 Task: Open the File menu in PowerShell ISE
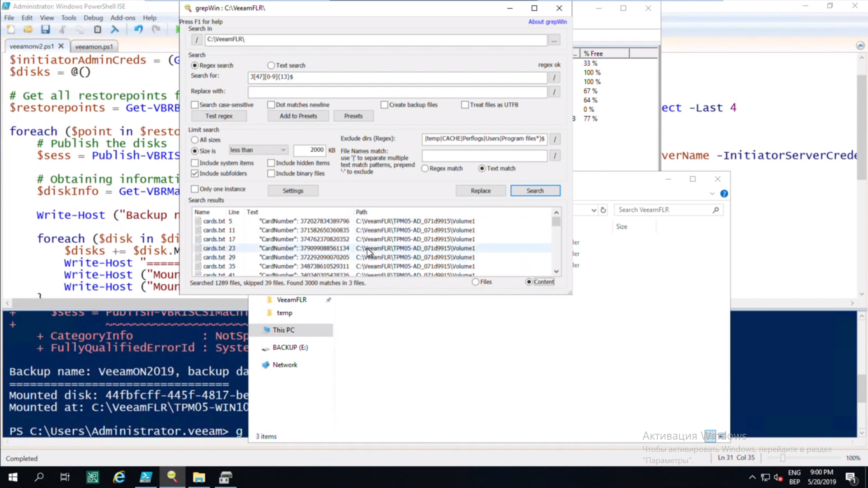coord(9,18)
